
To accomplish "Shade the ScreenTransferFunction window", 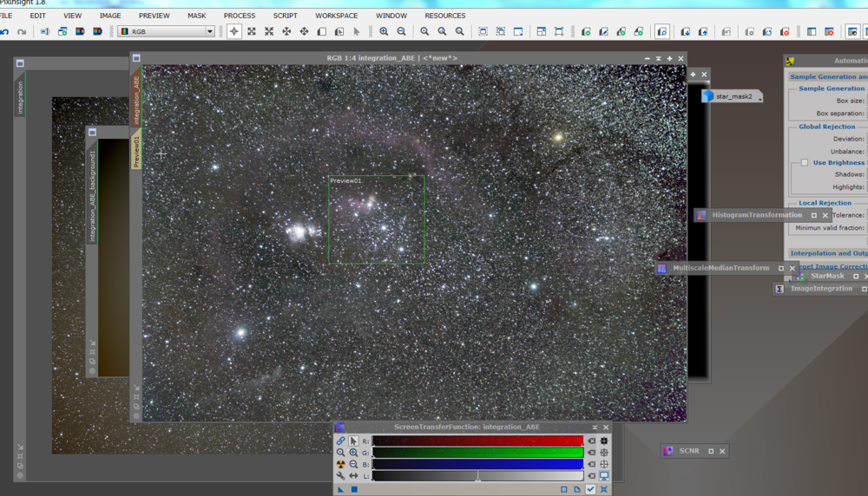I will (x=595, y=427).
